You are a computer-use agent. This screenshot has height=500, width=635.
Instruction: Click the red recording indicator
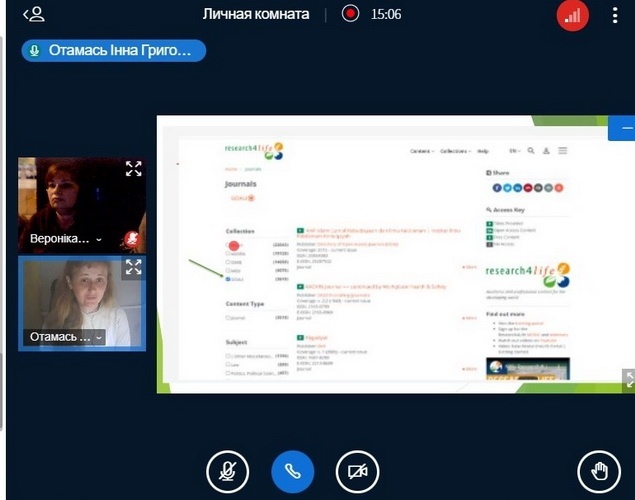pos(350,14)
